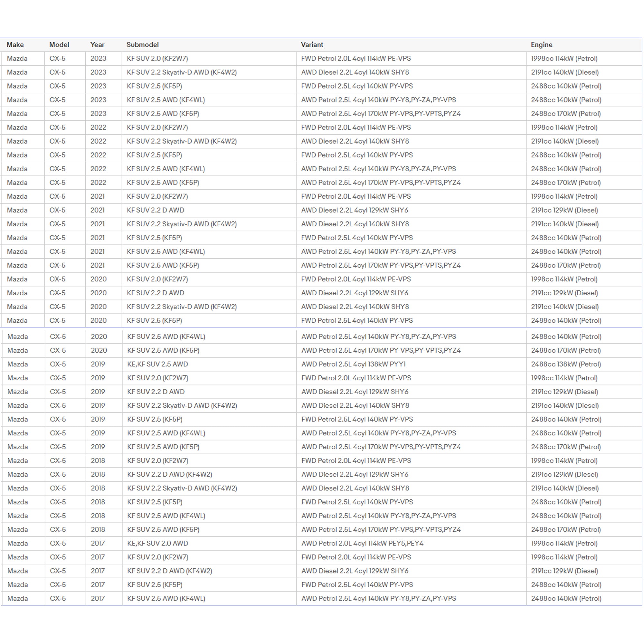This screenshot has width=644, height=644.
Task: Click 2022 'KF SUV 2.5 (KF5P)' submodel cell
Action: click(154, 155)
